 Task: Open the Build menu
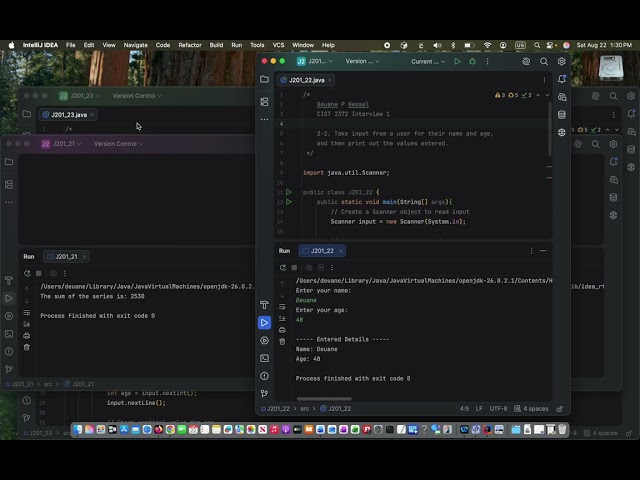click(x=216, y=45)
